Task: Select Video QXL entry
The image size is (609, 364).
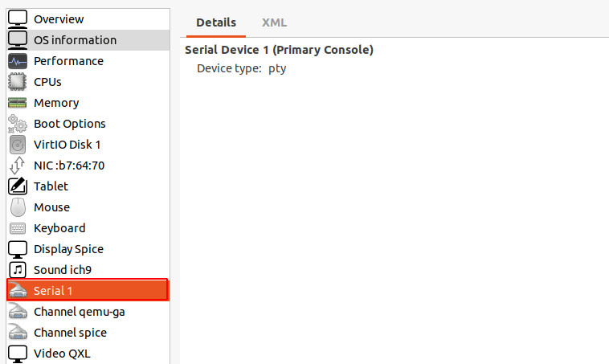Action: tap(88, 354)
